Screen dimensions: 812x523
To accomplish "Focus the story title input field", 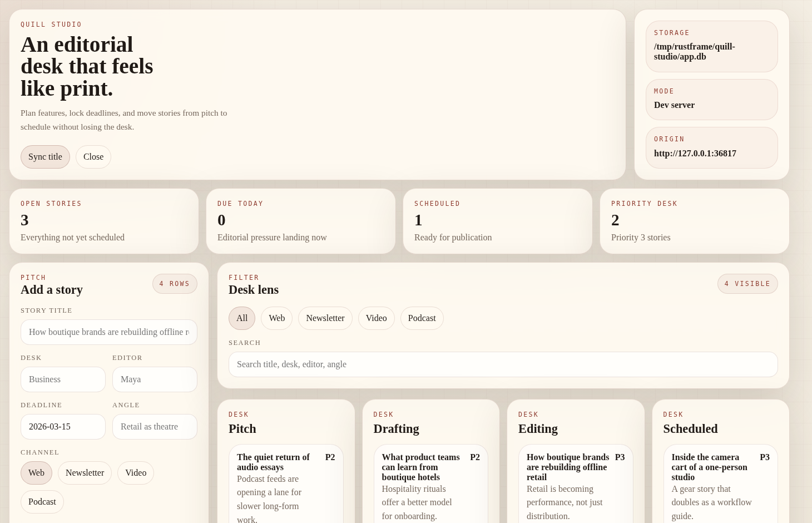I will [109, 332].
